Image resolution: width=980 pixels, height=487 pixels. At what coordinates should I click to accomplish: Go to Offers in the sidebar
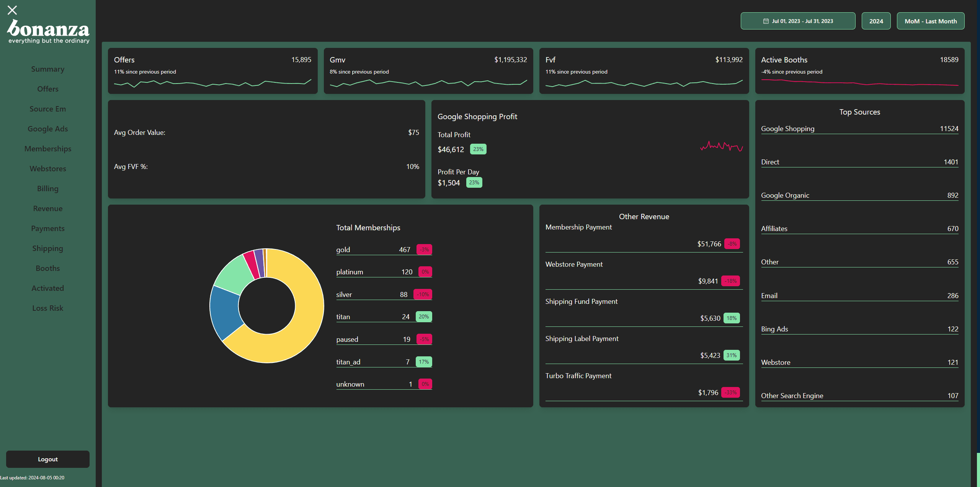click(48, 89)
